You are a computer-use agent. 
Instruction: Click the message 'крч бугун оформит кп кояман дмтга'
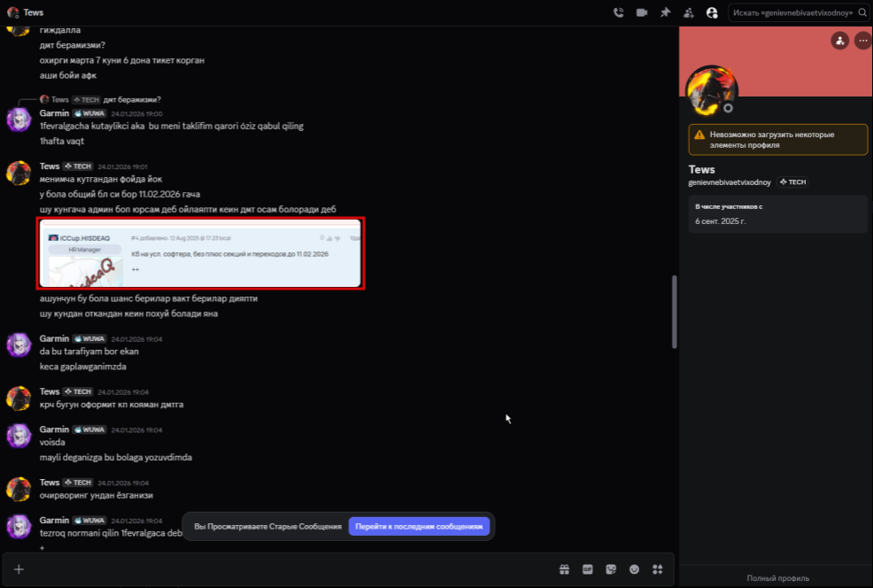click(112, 404)
